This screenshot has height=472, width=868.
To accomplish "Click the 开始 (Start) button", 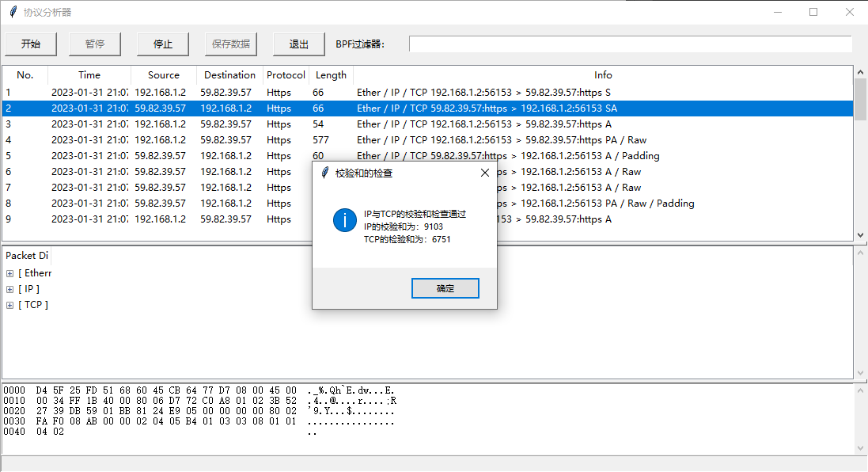I will click(31, 44).
